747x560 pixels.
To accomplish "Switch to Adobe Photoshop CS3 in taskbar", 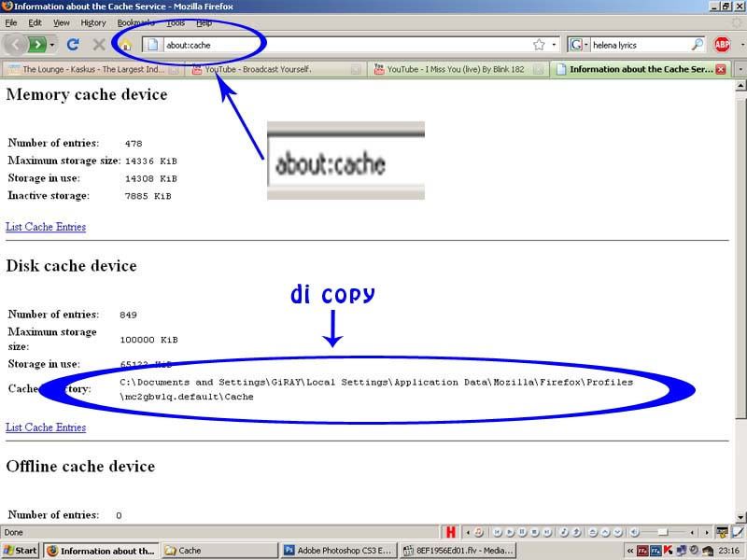I will [338, 551].
